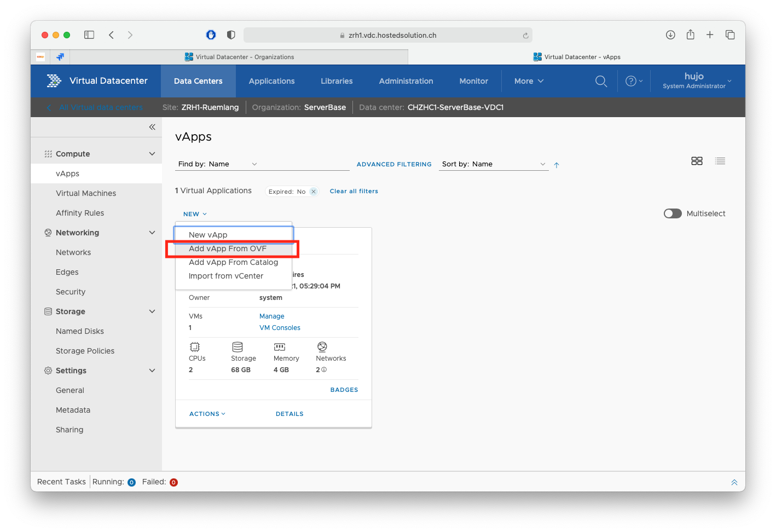This screenshot has width=776, height=532.
Task: Switch to list view
Action: pos(720,161)
